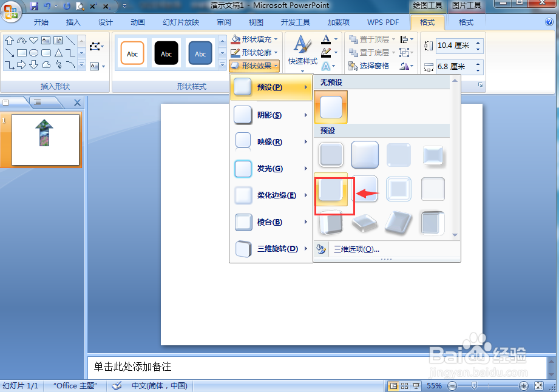559x392 pixels.
Task: Open the 设计 ribbon tab
Action: [x=105, y=22]
